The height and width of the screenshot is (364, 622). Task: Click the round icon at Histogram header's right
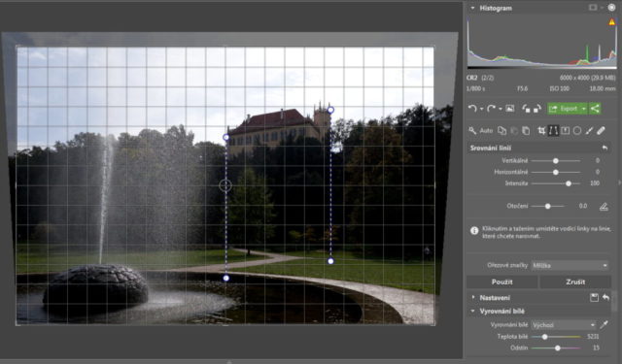(611, 8)
